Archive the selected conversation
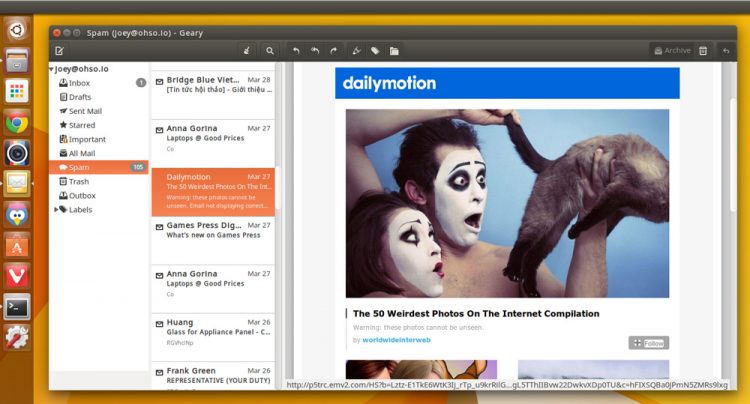 (x=672, y=51)
